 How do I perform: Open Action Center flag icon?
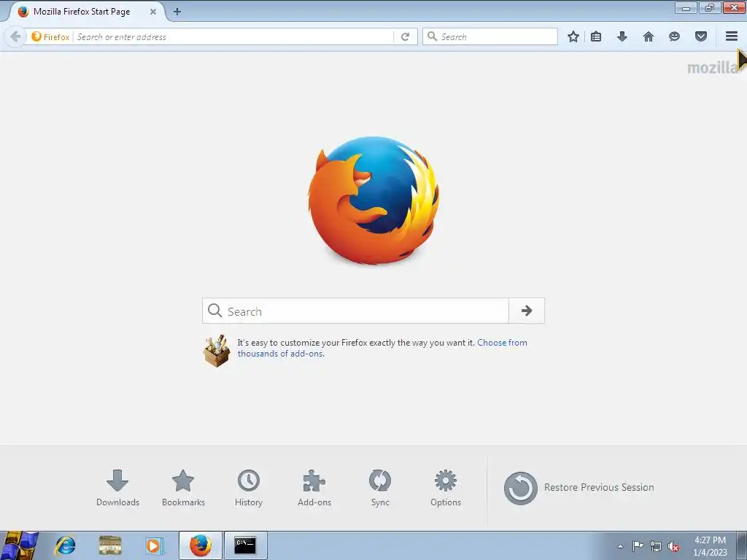click(x=638, y=545)
